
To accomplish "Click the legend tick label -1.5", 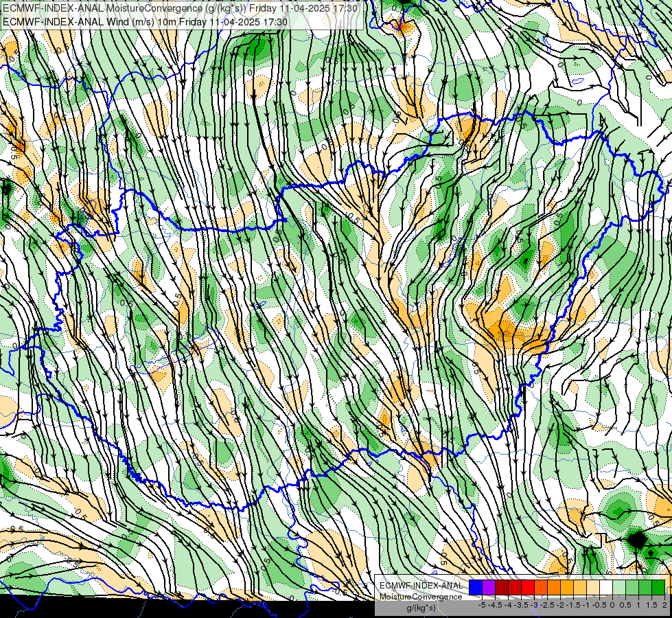I will (x=573, y=605).
